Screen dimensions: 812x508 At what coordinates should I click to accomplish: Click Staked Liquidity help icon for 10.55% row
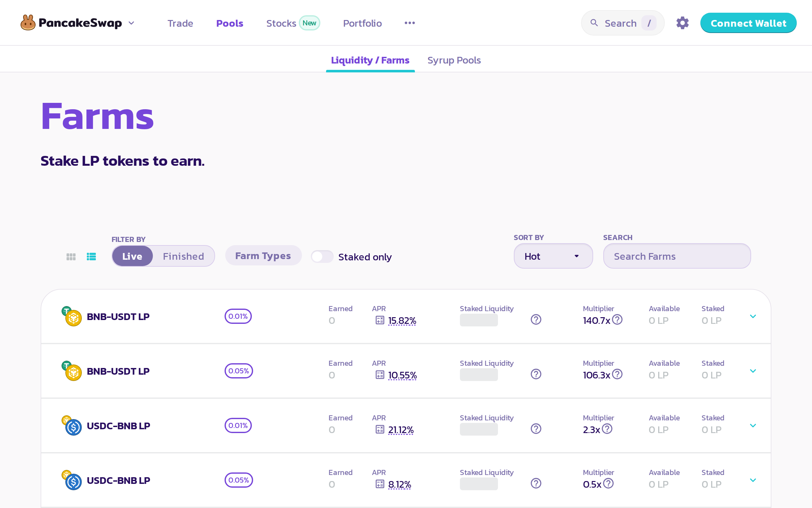536,374
